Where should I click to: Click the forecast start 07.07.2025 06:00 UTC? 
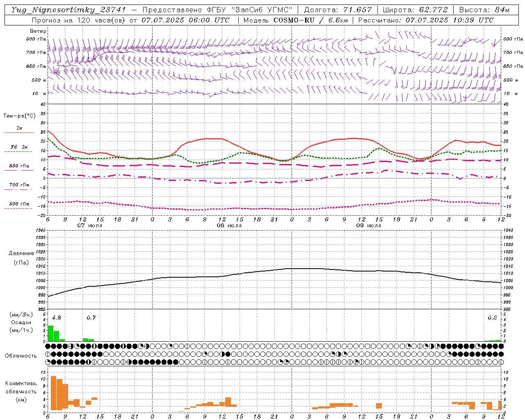tap(185, 20)
